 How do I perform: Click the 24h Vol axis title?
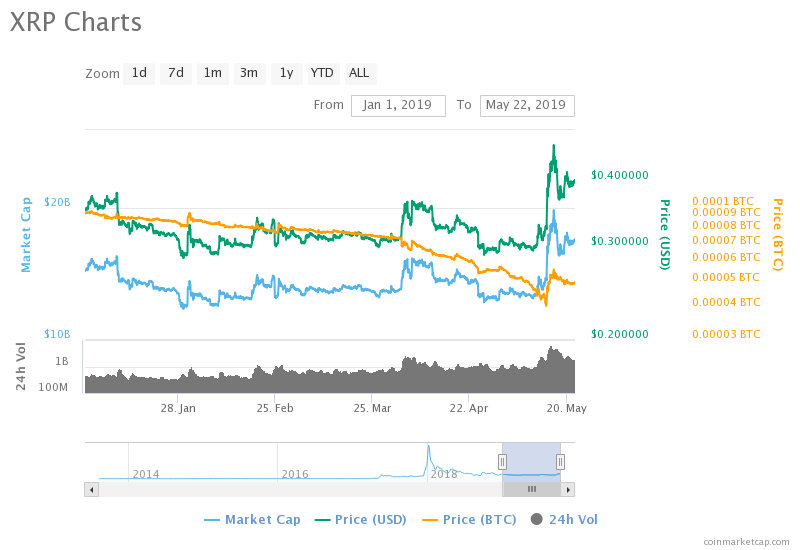point(20,366)
